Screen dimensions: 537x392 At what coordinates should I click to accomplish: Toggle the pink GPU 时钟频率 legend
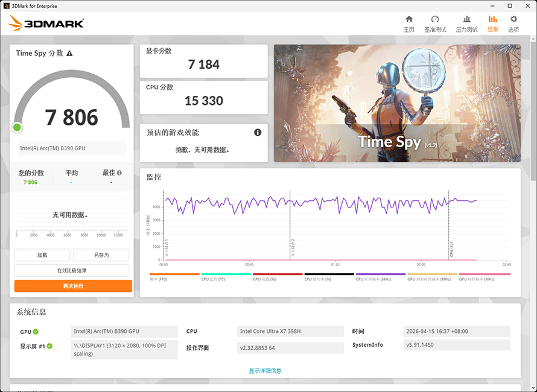point(485,277)
